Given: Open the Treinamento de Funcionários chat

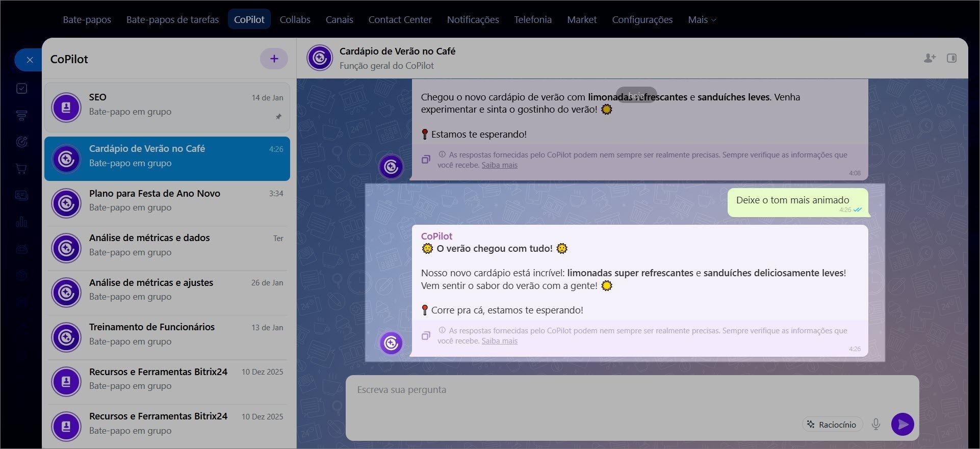Looking at the screenshot, I should (167, 334).
